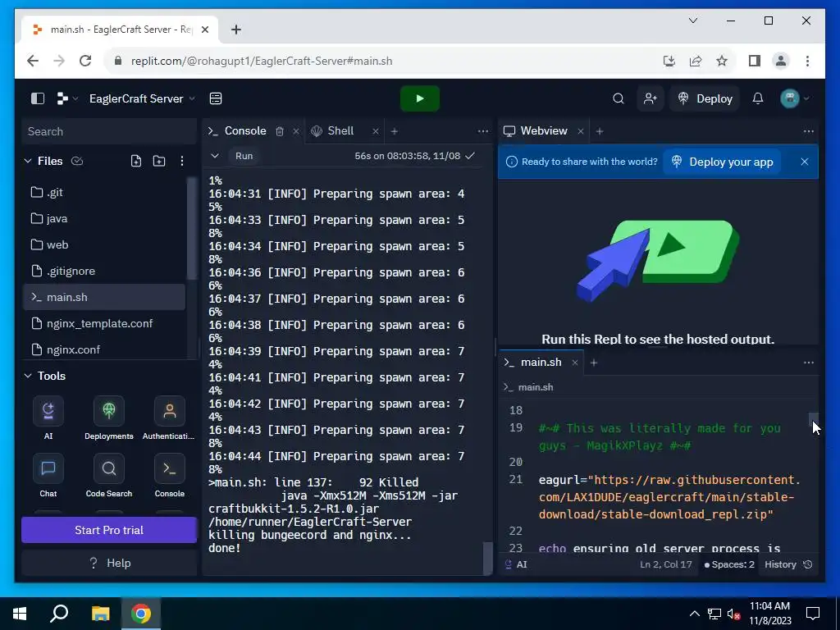Open Windows taskbar search
This screenshot has height=630, width=840.
pos(59,614)
